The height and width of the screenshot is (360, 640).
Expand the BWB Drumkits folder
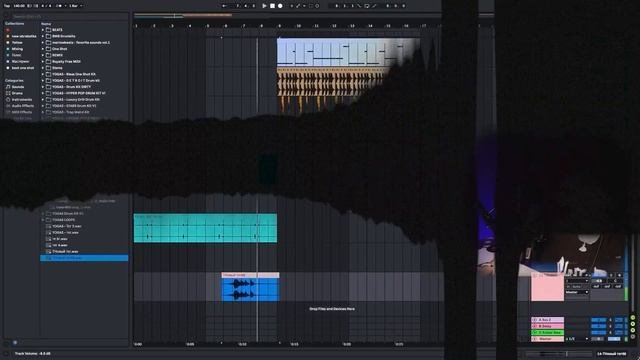(43, 36)
